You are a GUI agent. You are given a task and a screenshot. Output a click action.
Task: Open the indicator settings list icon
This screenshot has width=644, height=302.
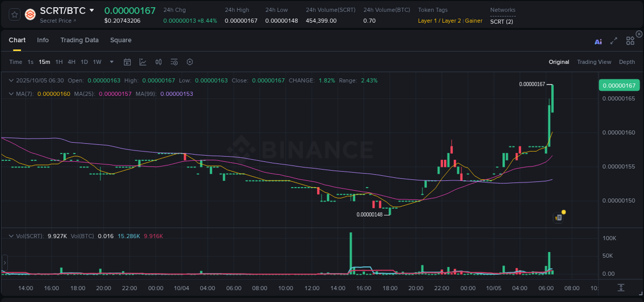tap(174, 62)
